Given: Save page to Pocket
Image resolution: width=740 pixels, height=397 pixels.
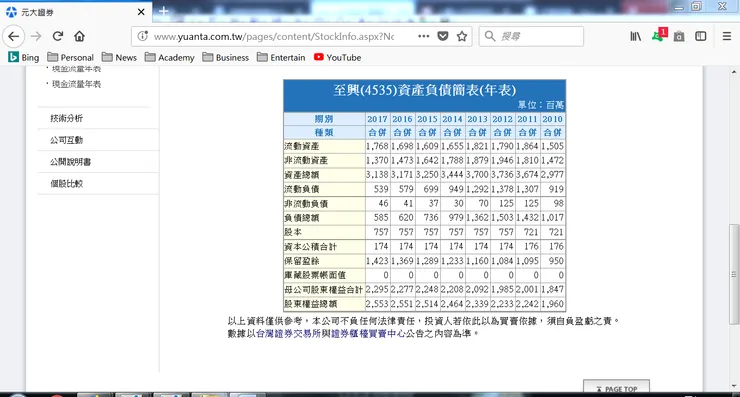Looking at the screenshot, I should [443, 36].
